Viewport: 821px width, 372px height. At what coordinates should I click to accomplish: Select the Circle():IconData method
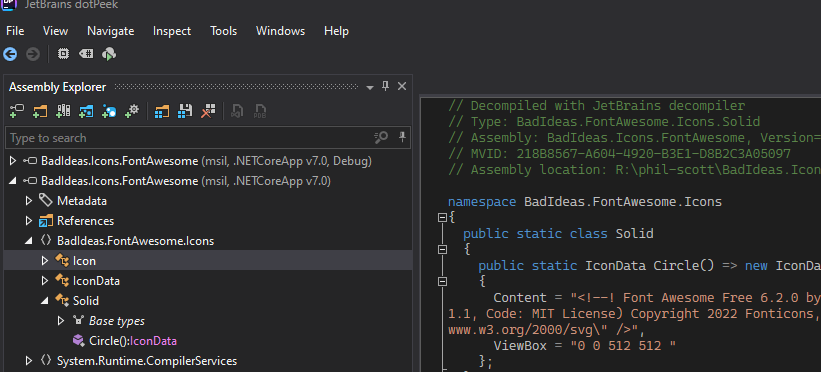coord(133,341)
